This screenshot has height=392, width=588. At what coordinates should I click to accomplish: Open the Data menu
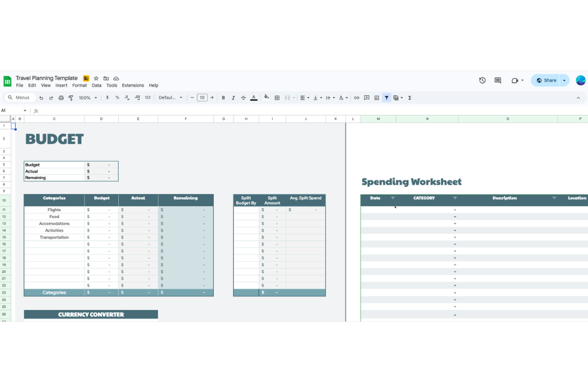[x=96, y=85]
